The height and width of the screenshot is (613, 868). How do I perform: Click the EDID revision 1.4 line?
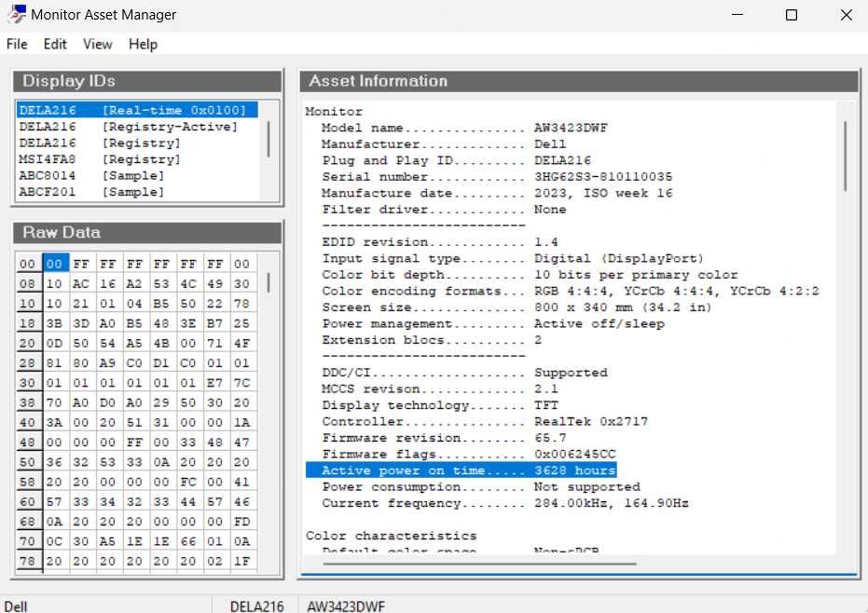pos(440,242)
